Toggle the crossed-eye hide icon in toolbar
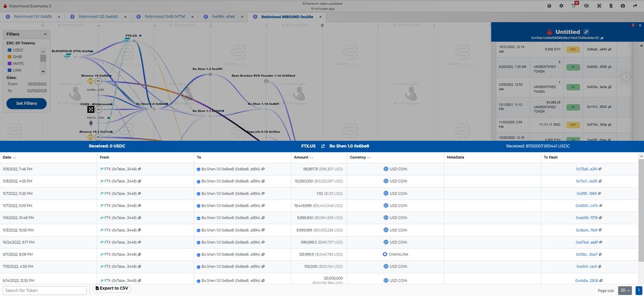The width and height of the screenshot is (644, 296). 586,5
